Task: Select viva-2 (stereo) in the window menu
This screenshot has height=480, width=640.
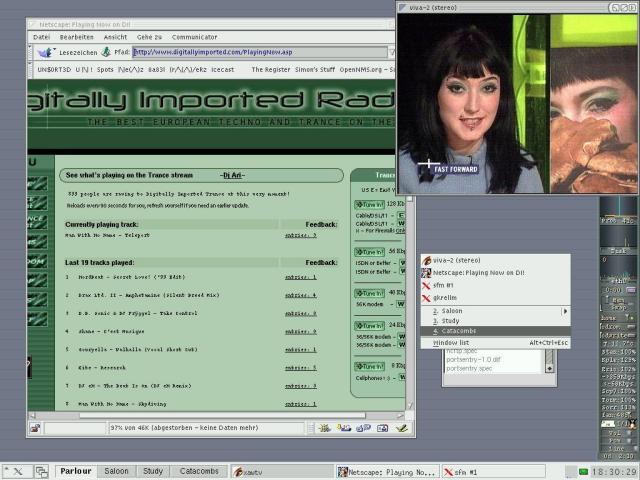Action: coord(496,260)
